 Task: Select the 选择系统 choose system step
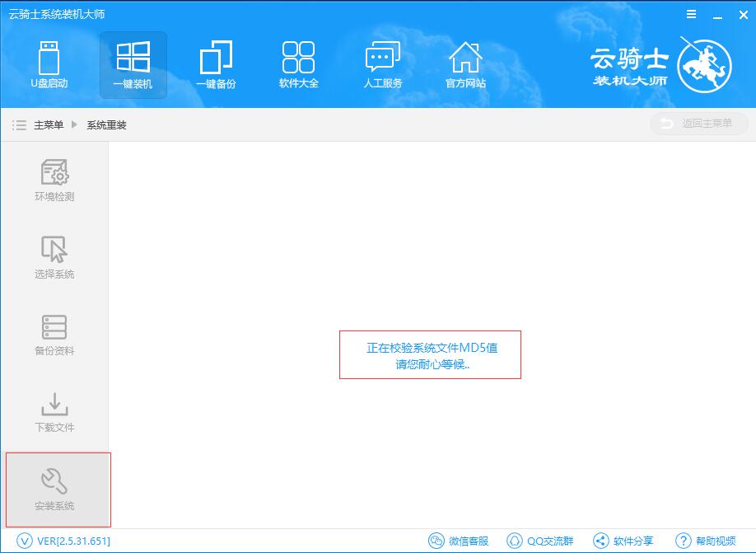(x=54, y=257)
